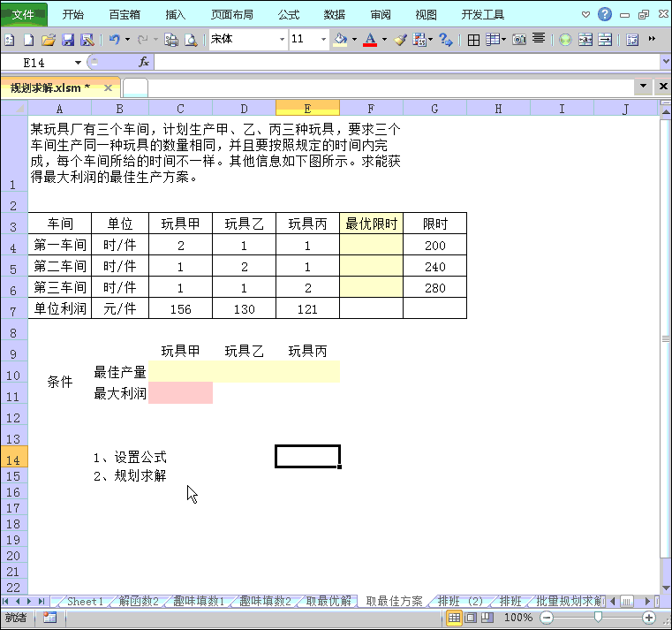Click the column E header
This screenshot has width=672, height=630.
tap(307, 109)
